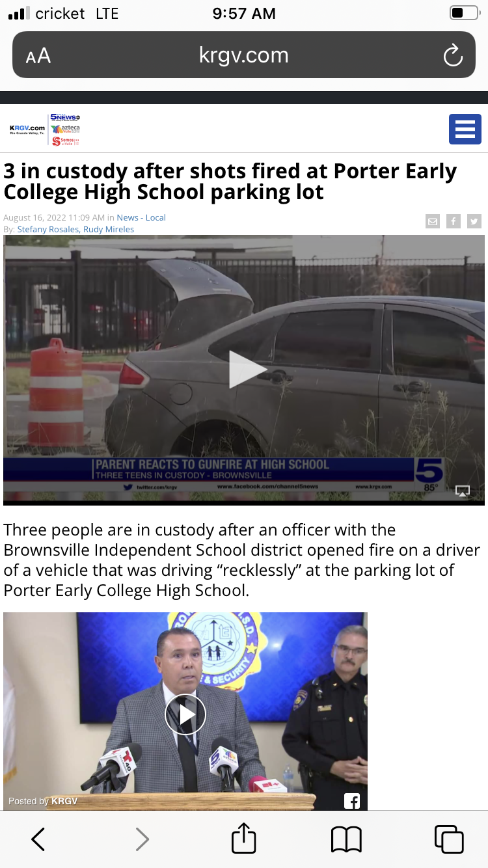Open the Facebook logo on embedded video

click(x=351, y=801)
